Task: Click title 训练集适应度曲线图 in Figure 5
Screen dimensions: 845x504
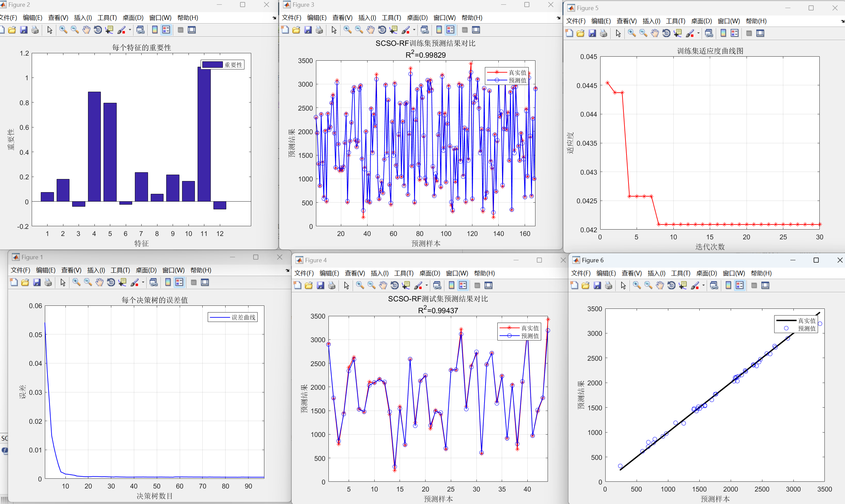Action: [x=710, y=51]
